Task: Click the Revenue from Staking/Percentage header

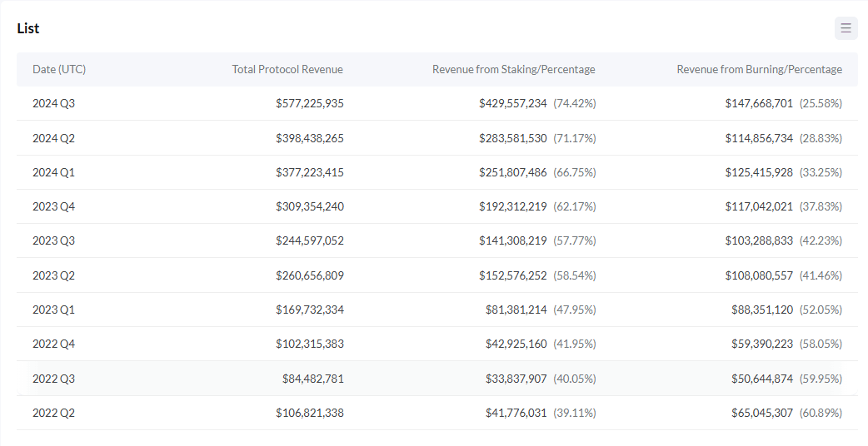Action: coord(513,70)
